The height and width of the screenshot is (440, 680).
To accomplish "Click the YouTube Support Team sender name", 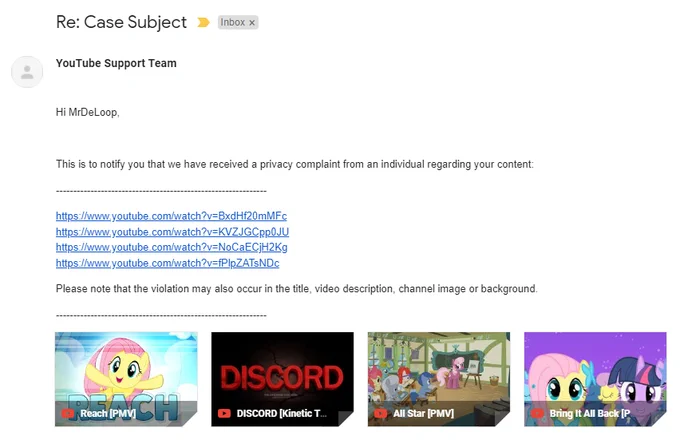I will pyautogui.click(x=116, y=63).
